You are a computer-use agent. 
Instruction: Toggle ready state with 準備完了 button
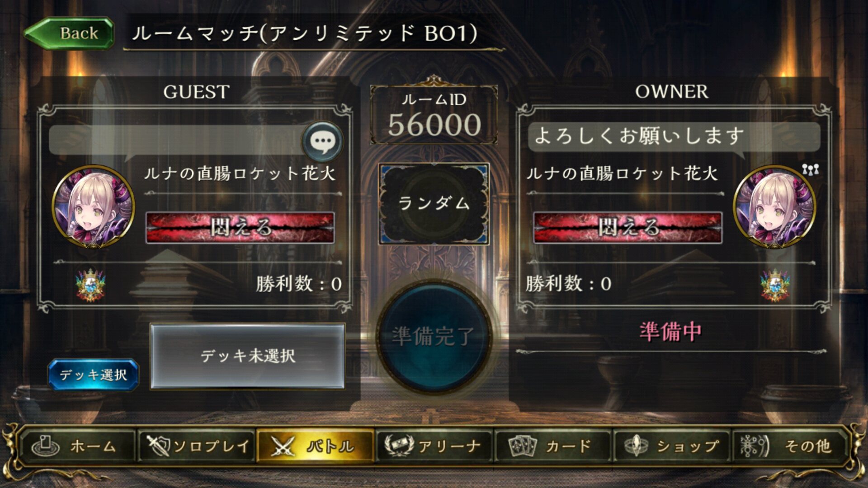coord(434,337)
